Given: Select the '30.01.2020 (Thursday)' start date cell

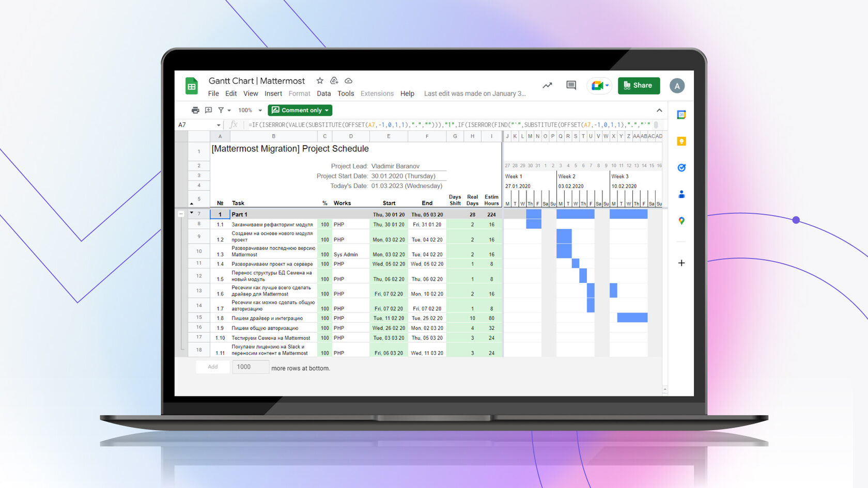Looking at the screenshot, I should [x=408, y=176].
